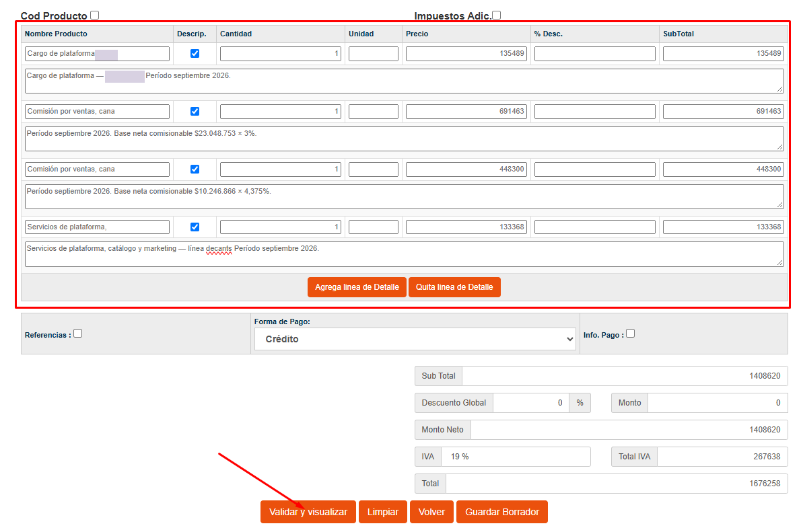Viewport: 801px width, 532px height.
Task: Clear the form with Limpiar
Action: (x=382, y=512)
